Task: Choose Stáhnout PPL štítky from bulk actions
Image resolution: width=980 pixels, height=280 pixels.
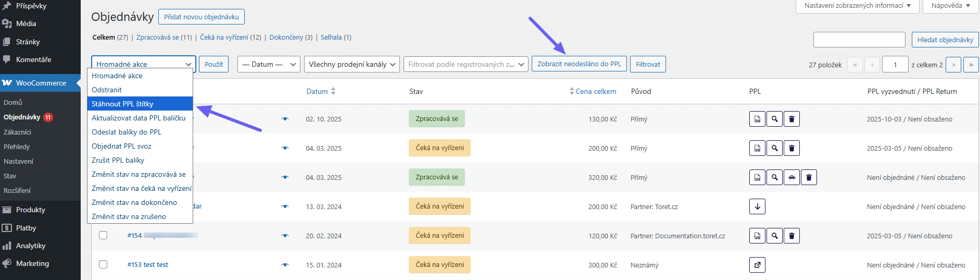Action: pyautogui.click(x=122, y=104)
